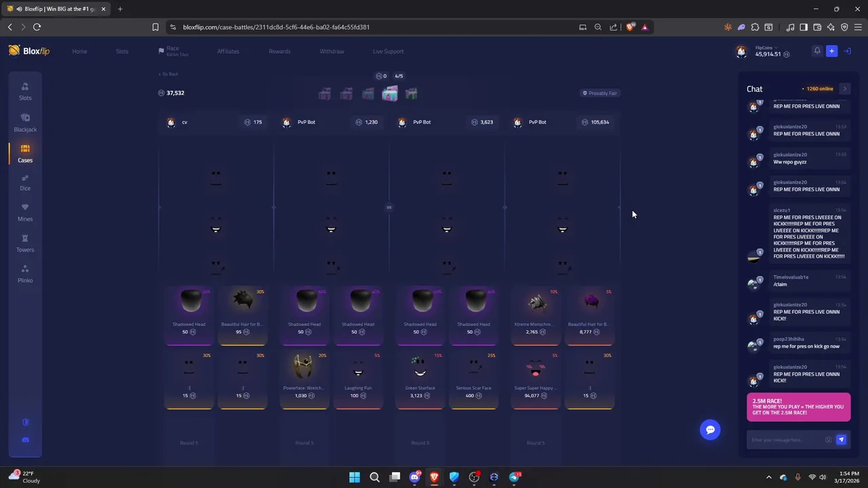The width and height of the screenshot is (868, 488).
Task: Select Cases in the left sidebar
Action: point(25,153)
